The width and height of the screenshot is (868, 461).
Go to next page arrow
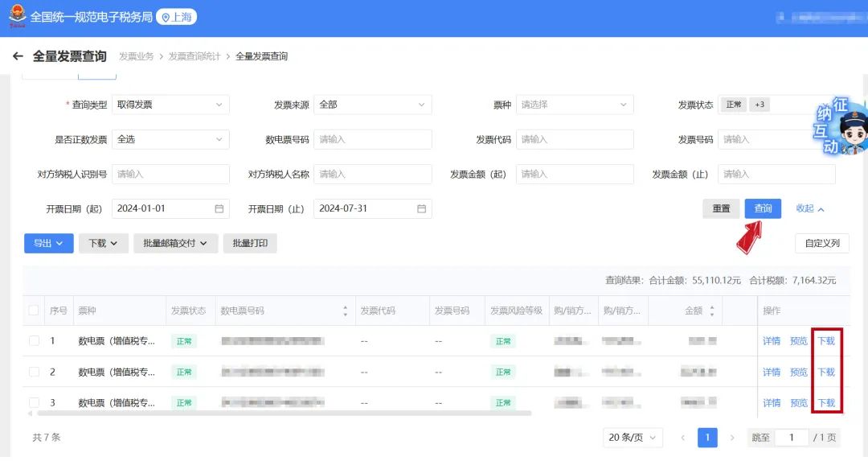click(732, 438)
